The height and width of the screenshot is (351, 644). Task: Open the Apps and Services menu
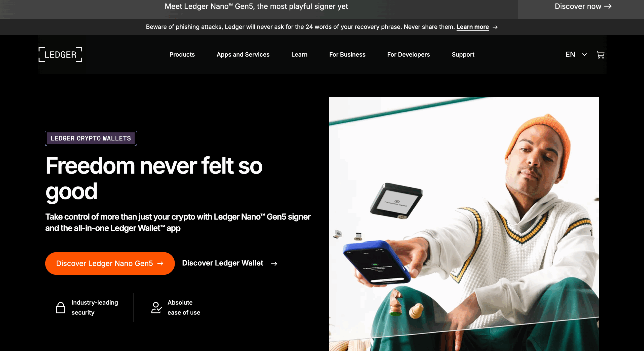243,55
